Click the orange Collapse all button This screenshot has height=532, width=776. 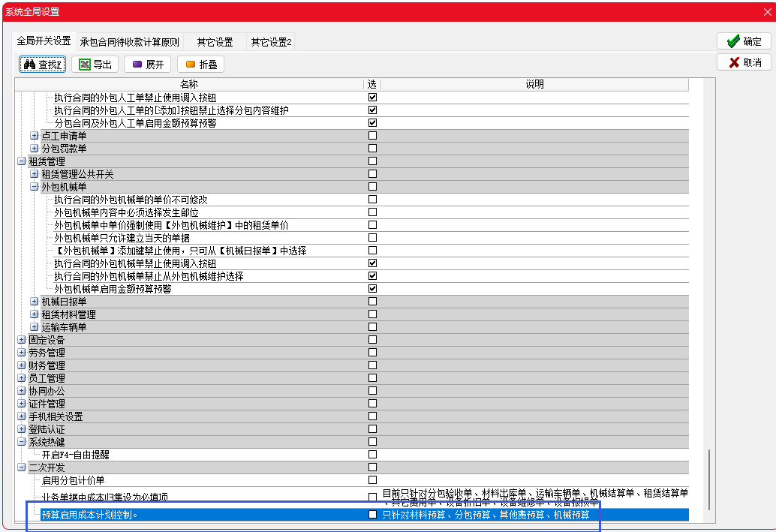pyautogui.click(x=200, y=65)
